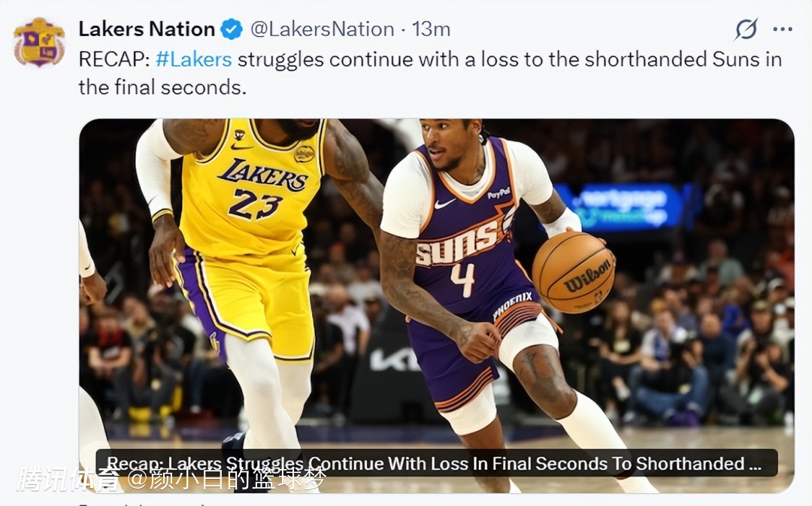The height and width of the screenshot is (506, 812).
Task: Click the Wilson basketball in the photo
Action: click(574, 271)
